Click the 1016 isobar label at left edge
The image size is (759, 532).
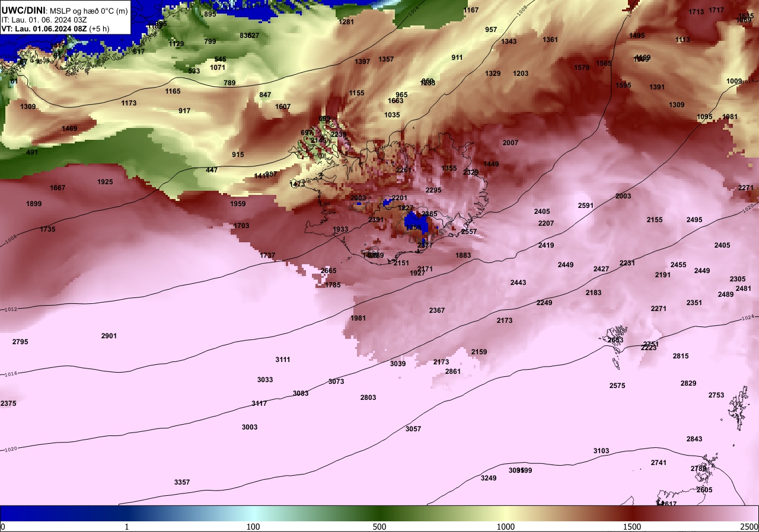[10, 374]
